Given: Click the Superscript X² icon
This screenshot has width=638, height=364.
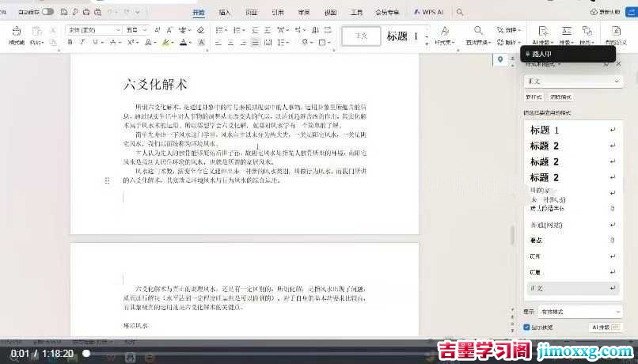Looking at the screenshot, I should 131,42.
